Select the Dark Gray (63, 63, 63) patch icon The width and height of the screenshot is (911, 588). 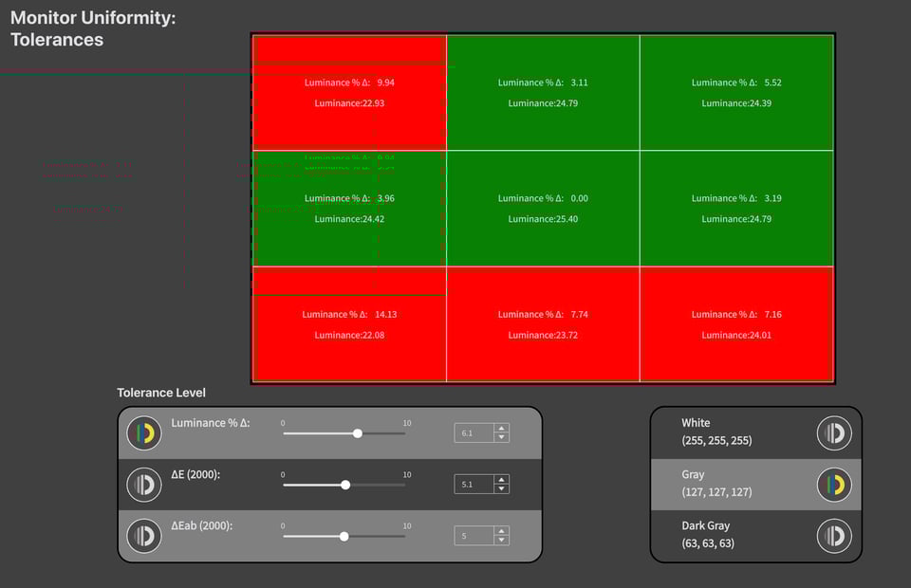click(x=834, y=536)
